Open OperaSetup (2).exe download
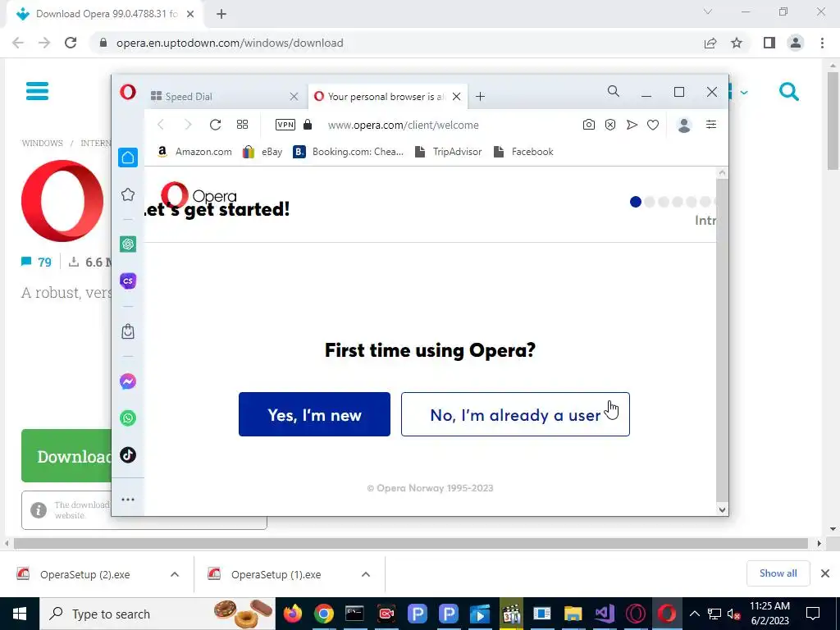Screen dimensions: 840x630 click(x=84, y=574)
